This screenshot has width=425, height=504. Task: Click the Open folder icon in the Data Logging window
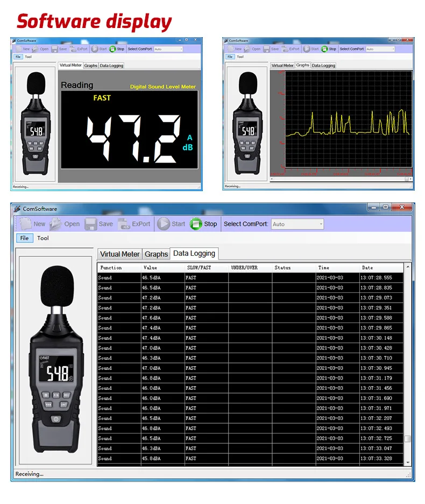coord(56,224)
